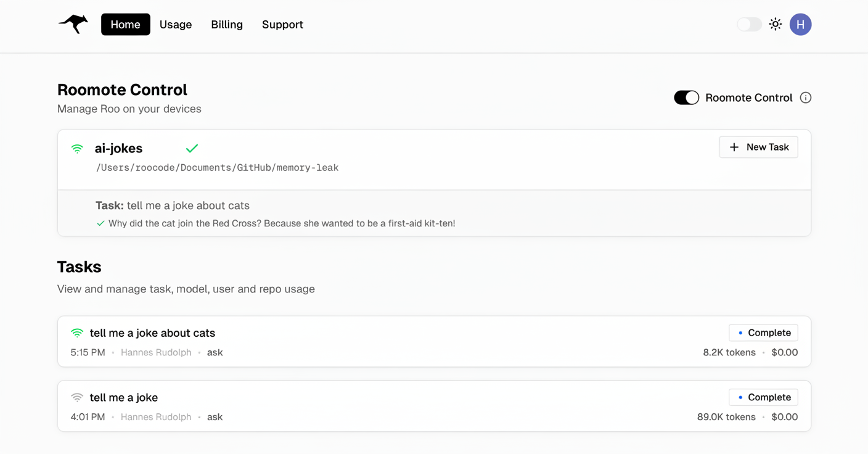
Task: Open the Roomote Control info tooltip icon
Action: pos(806,97)
